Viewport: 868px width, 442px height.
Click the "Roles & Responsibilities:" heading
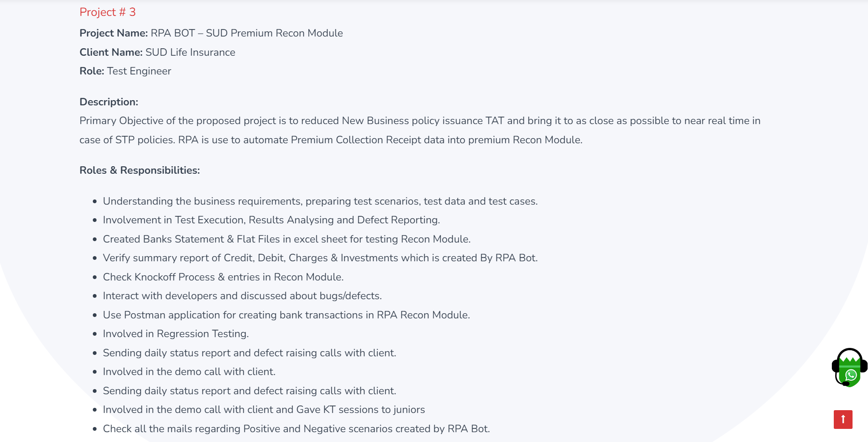point(140,170)
